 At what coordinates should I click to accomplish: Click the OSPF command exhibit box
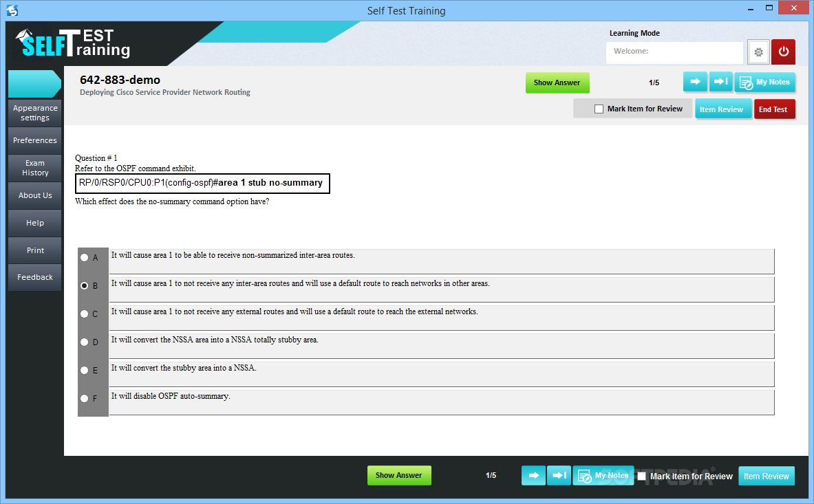(202, 183)
